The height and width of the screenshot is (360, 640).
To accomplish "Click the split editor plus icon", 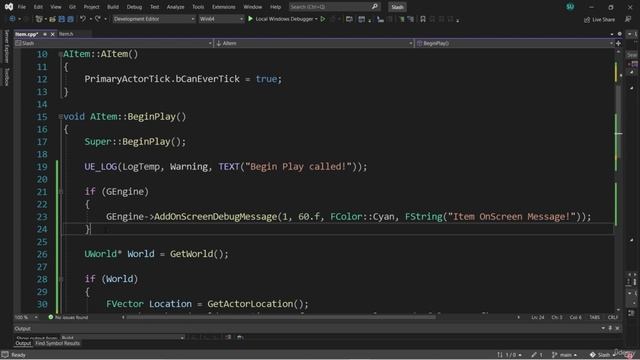I will click(618, 43).
